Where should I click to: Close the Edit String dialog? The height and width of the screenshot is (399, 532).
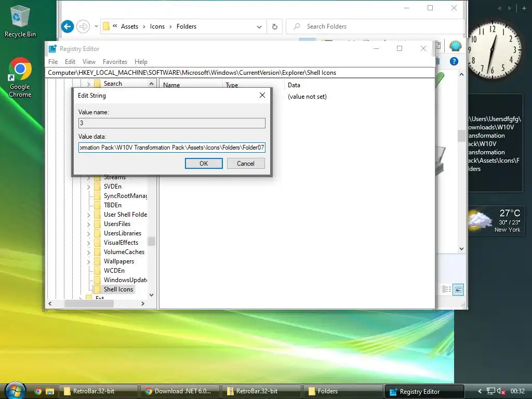(262, 96)
